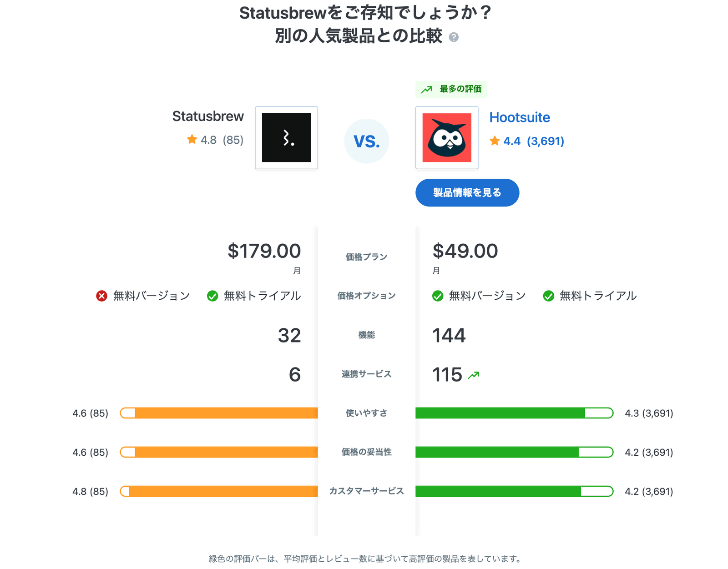728x569 pixels.
Task: Click the Statusbrew $179.00 price
Action: (264, 251)
